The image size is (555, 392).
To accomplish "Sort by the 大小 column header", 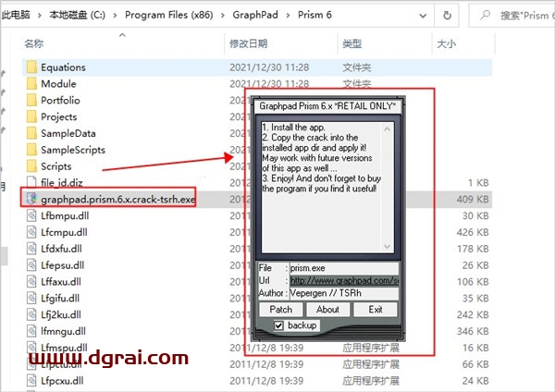I will (446, 44).
